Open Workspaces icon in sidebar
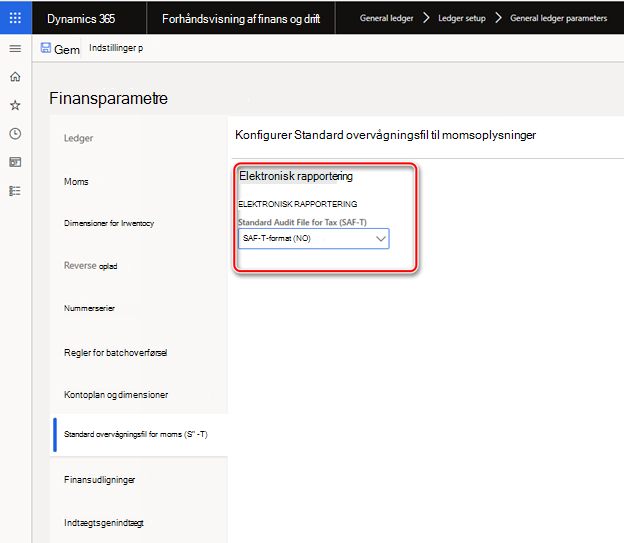Screen dimensions: 624x543 [x=15, y=162]
